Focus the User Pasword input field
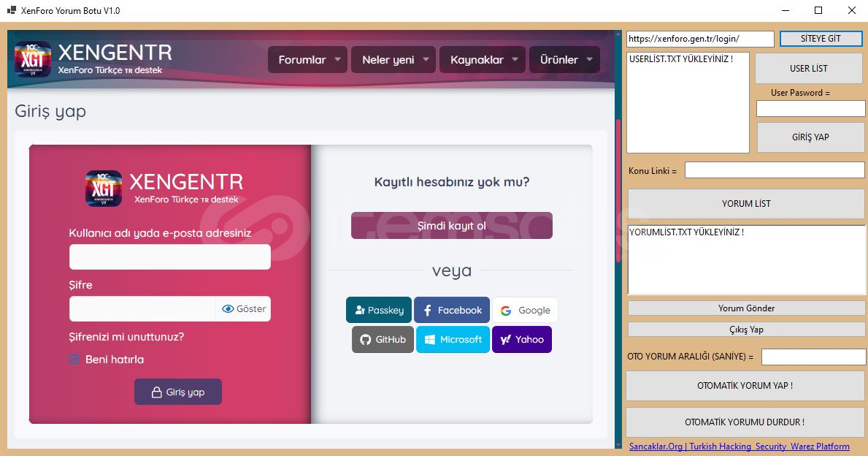 pyautogui.click(x=810, y=109)
